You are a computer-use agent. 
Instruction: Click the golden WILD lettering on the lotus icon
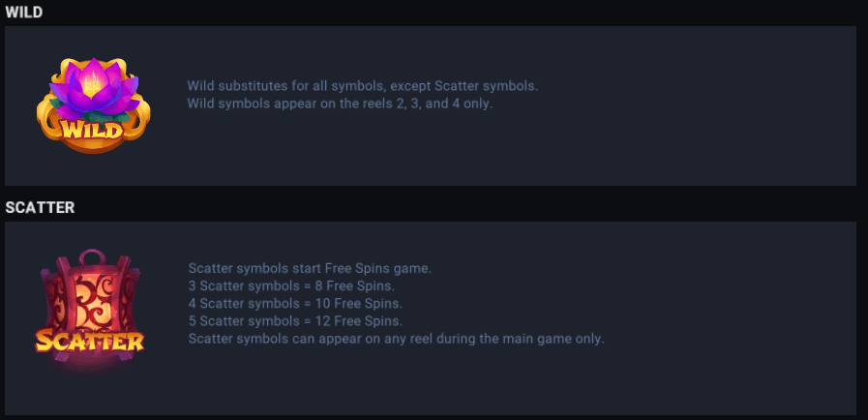point(92,129)
